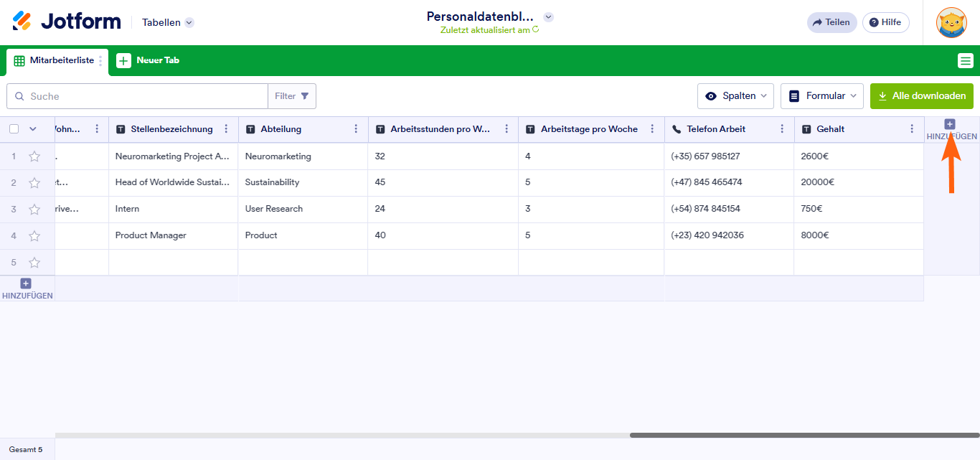Click the plus icon to add a column
This screenshot has height=460, width=980.
click(950, 124)
